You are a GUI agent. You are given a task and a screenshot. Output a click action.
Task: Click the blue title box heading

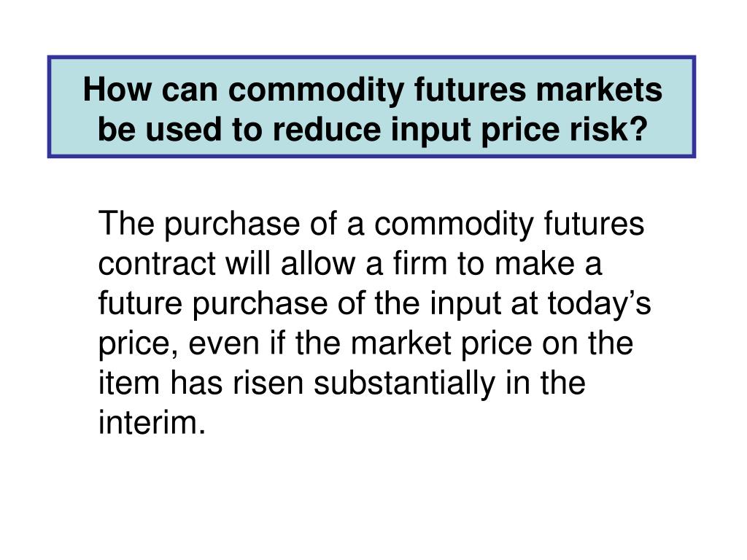(x=371, y=106)
